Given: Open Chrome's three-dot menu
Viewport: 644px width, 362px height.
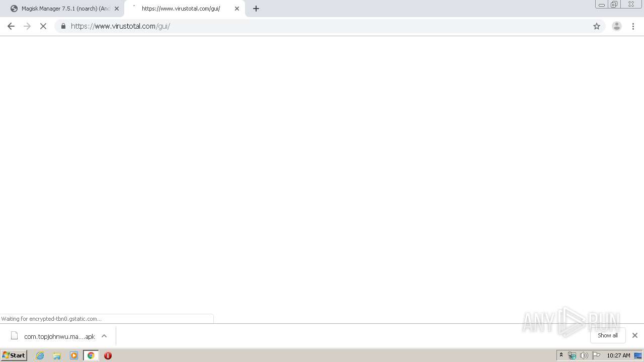Looking at the screenshot, I should coord(633,26).
